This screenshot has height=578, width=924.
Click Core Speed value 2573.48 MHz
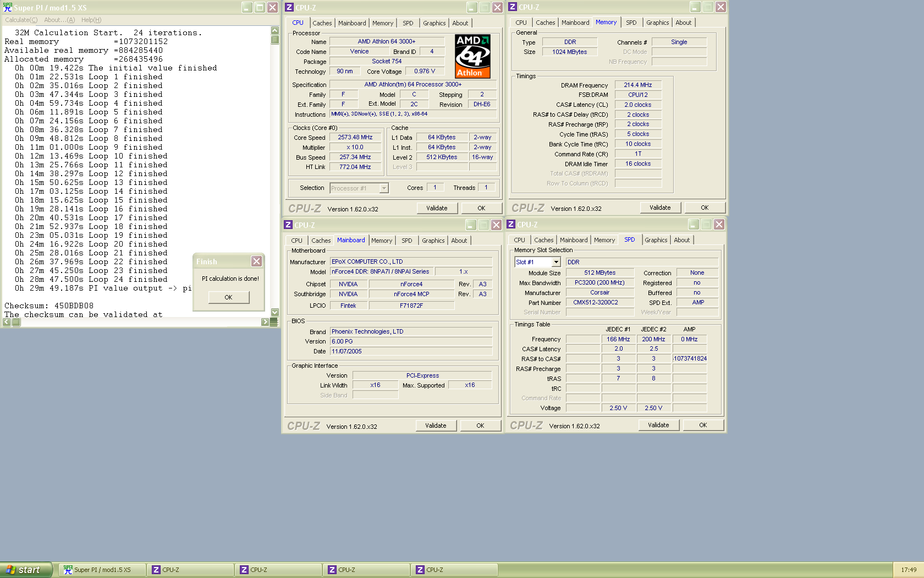(x=355, y=138)
